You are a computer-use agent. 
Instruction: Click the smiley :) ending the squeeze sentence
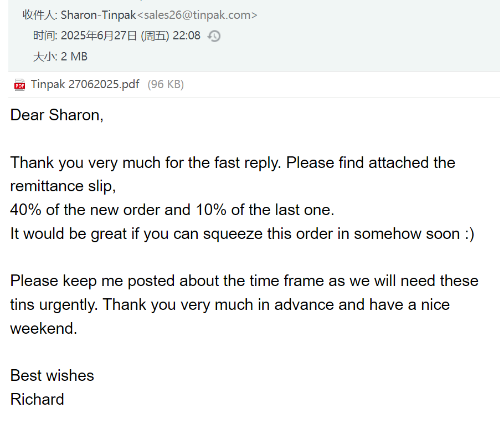[x=469, y=234]
